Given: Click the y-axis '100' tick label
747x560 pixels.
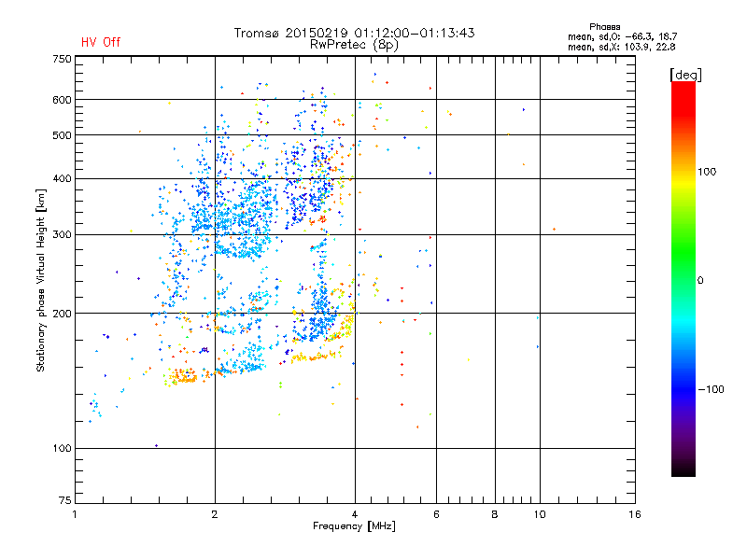Looking at the screenshot, I should [62, 448].
